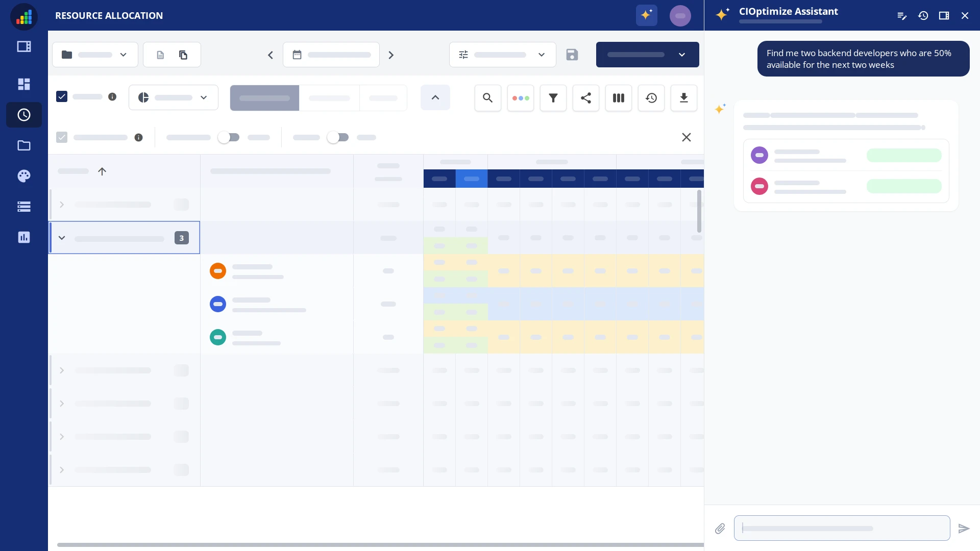
Task: Click the download button
Action: click(684, 98)
